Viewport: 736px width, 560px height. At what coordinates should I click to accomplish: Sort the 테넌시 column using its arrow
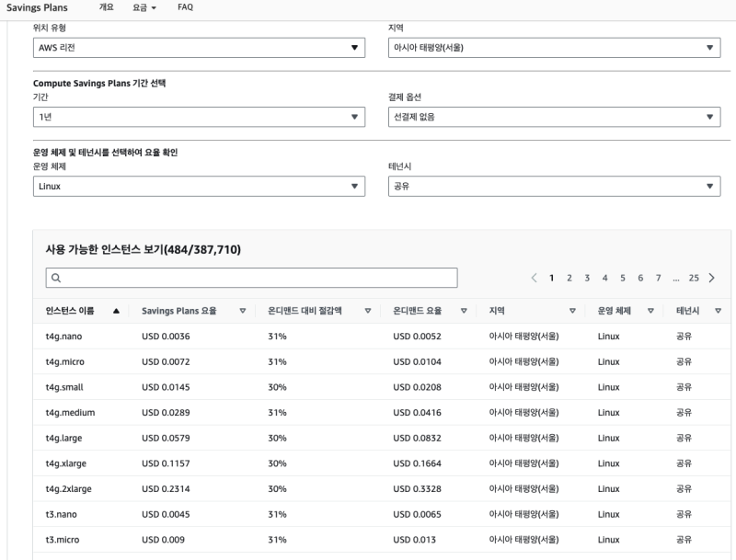click(718, 312)
